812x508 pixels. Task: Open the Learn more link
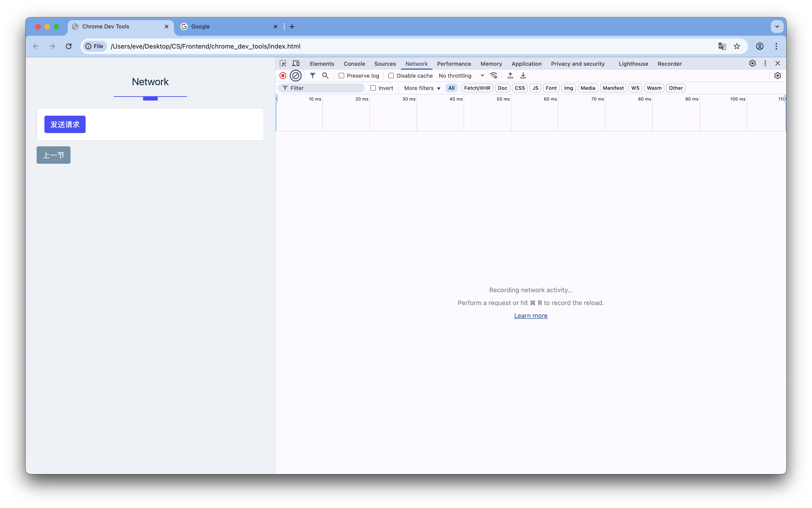(x=531, y=315)
